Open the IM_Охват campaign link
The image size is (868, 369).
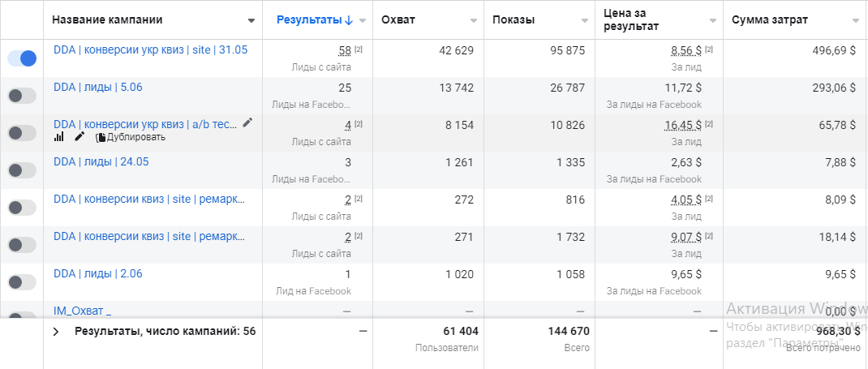coord(82,310)
